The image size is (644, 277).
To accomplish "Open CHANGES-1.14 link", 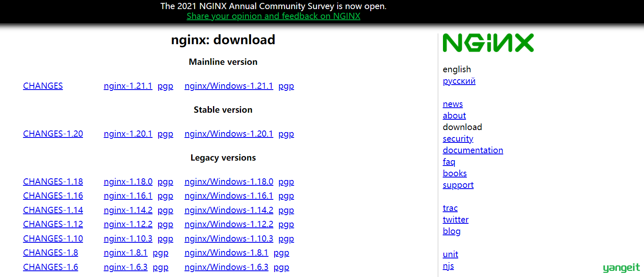I will [53, 210].
